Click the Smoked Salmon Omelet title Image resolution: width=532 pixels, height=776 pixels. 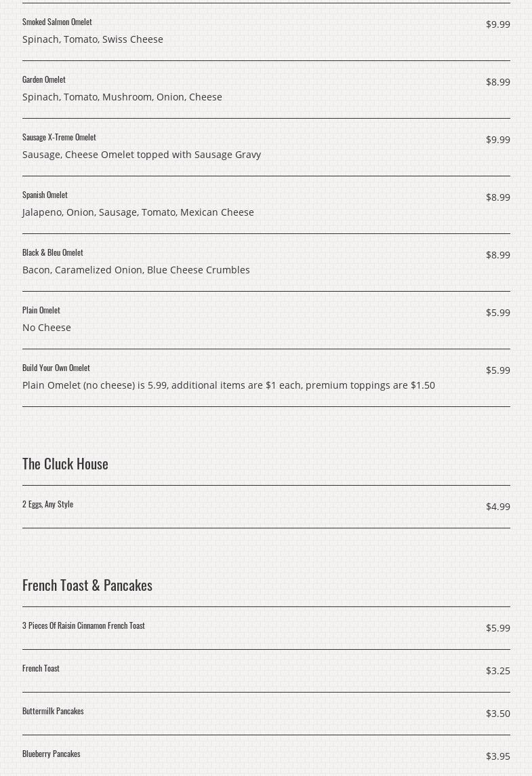click(57, 22)
